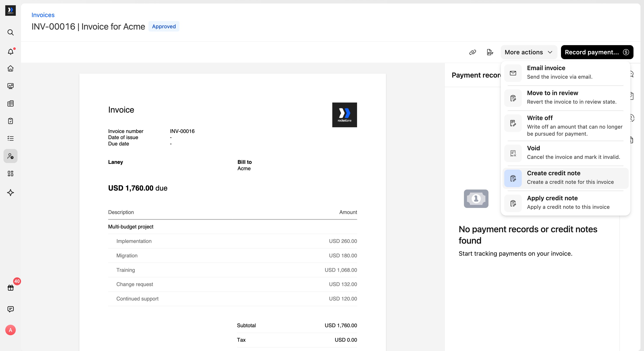Click the USD 260.00 amount
The width and height of the screenshot is (644, 351).
[x=343, y=241]
